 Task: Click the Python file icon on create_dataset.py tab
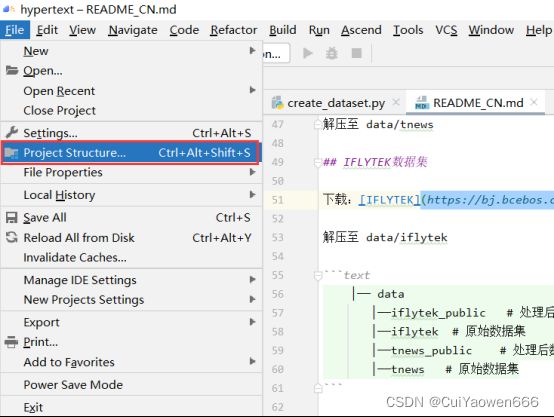pos(277,103)
